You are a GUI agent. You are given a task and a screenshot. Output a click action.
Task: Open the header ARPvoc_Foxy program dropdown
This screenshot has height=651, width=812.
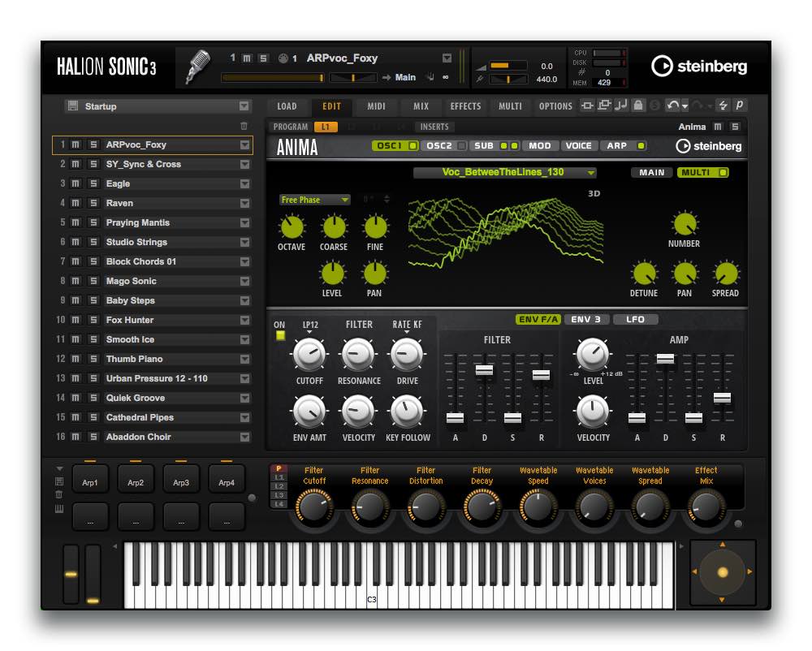(x=447, y=58)
